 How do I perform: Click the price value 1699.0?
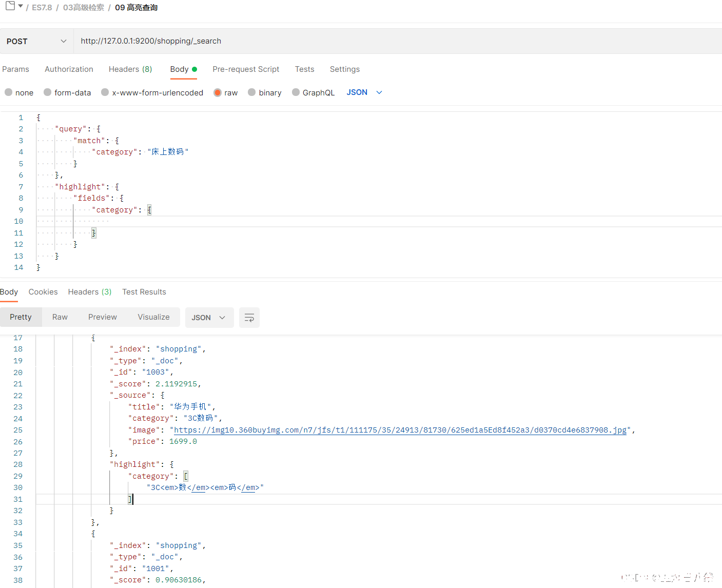(x=183, y=441)
